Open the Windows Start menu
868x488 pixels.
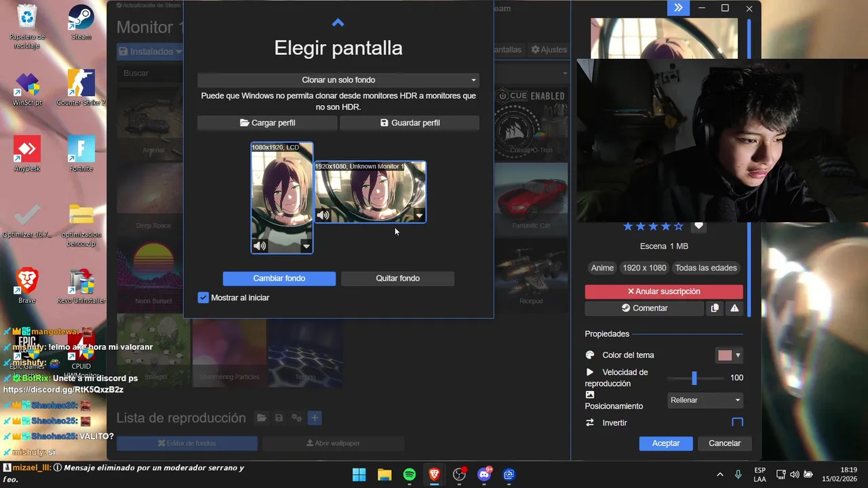[x=359, y=474]
